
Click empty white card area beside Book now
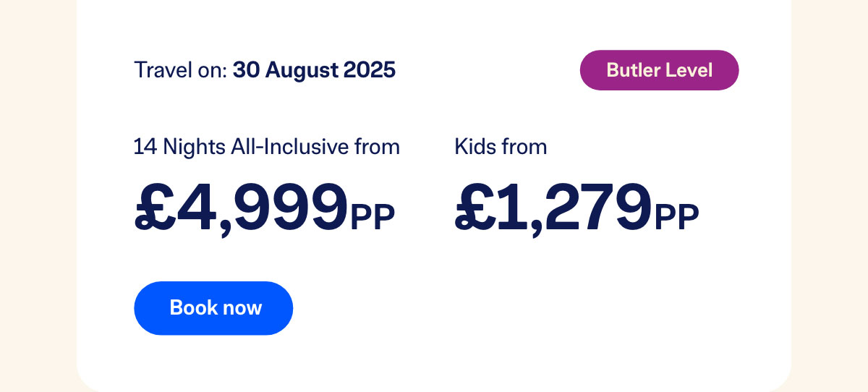pyautogui.click(x=506, y=308)
